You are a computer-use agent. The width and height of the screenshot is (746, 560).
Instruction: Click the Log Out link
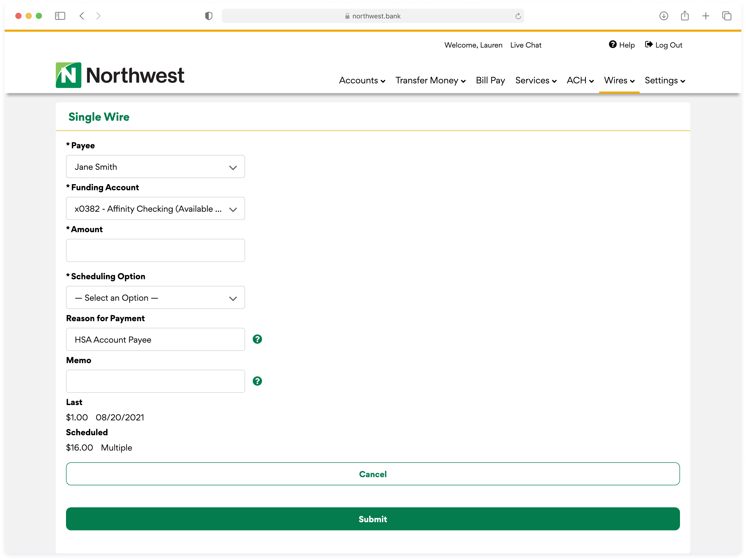[x=663, y=45]
